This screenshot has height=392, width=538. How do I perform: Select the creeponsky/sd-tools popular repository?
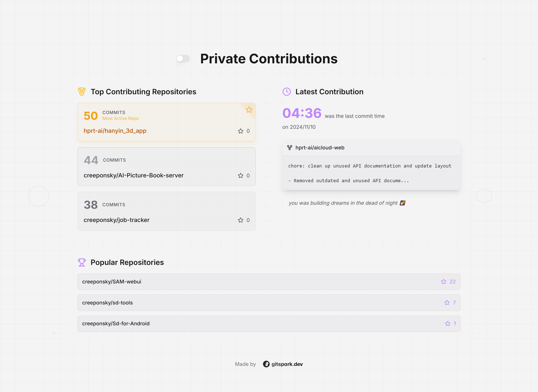(x=107, y=303)
